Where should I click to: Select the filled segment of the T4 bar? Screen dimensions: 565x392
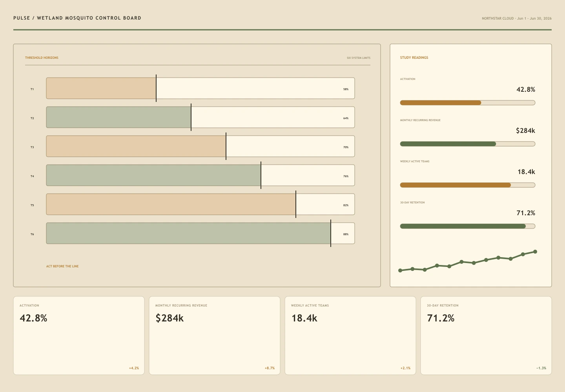click(x=153, y=175)
